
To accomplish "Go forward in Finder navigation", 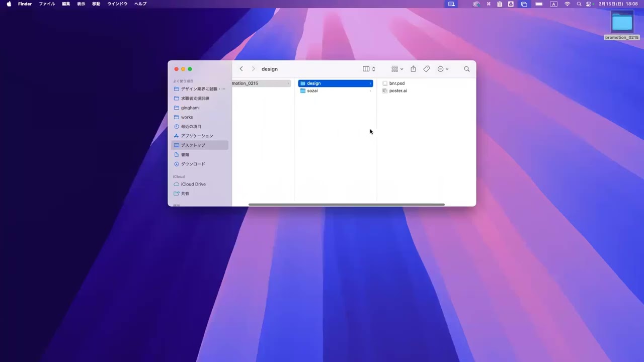I will (x=253, y=69).
